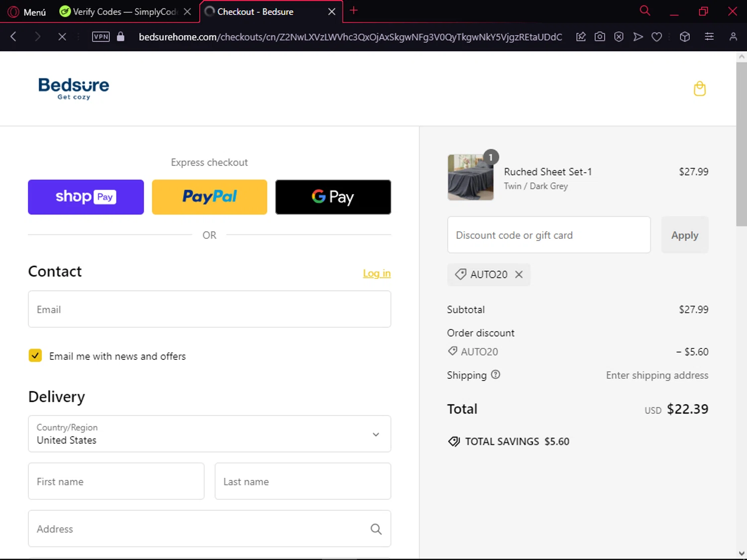
Task: Toggle the VPN badge
Action: [101, 36]
